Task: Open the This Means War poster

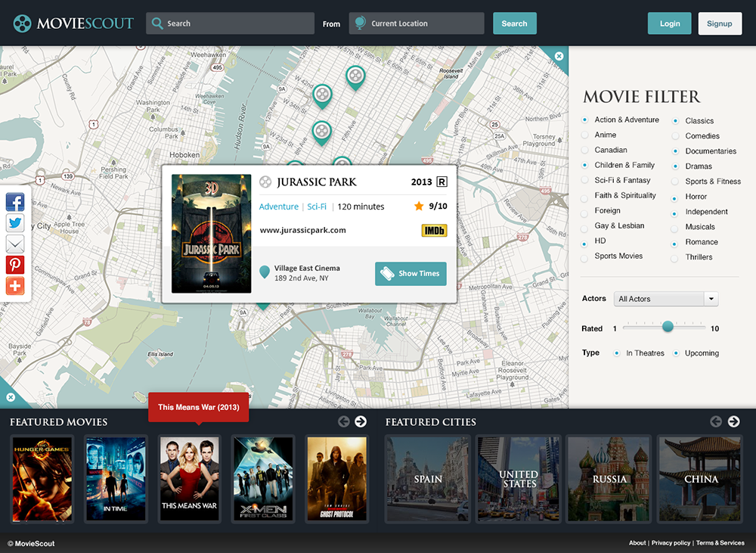Action: [190, 479]
